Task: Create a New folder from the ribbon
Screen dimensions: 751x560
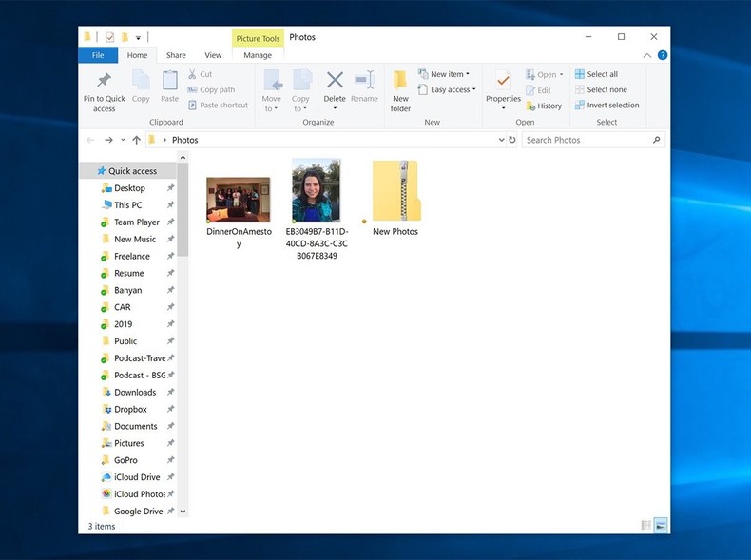Action: (400, 82)
